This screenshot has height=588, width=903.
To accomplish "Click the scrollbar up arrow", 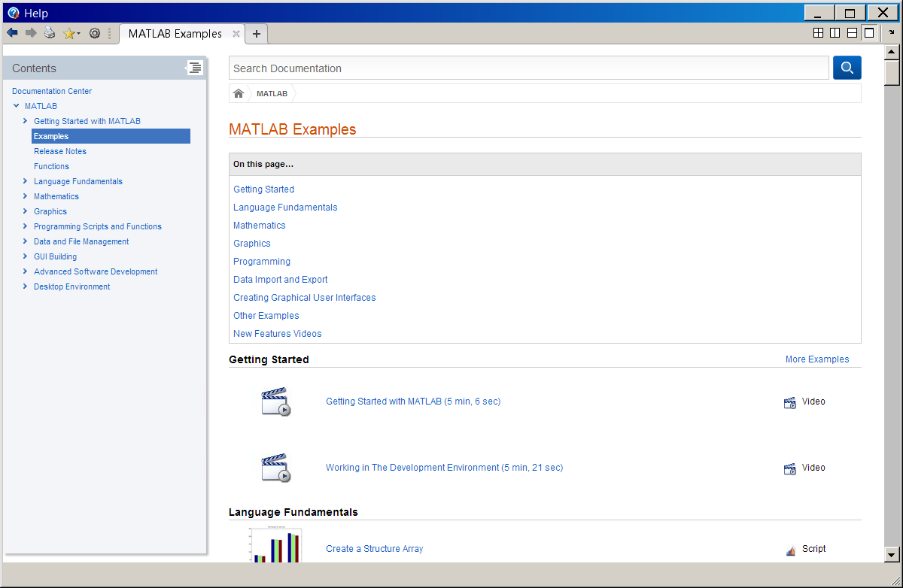I will tap(892, 52).
